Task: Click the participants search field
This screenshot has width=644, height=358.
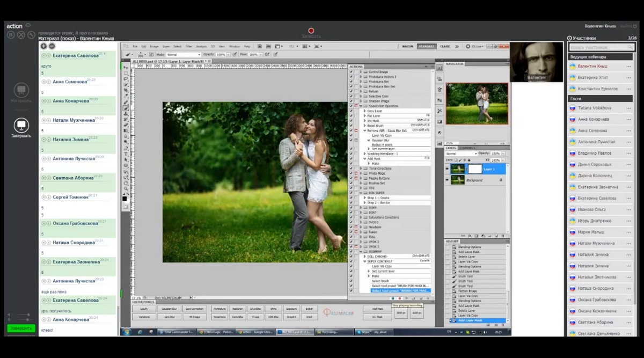Action: point(601,47)
